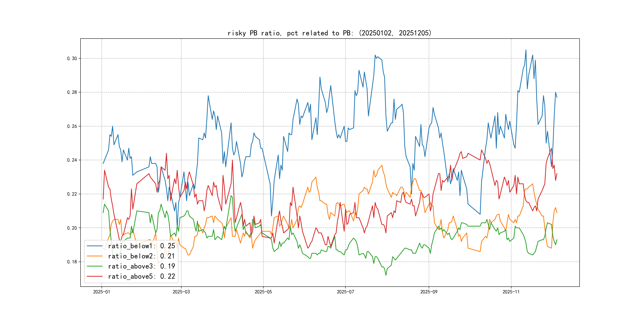Click the chart title text
Image resolution: width=644 pixels, height=322 pixels.
(330, 33)
